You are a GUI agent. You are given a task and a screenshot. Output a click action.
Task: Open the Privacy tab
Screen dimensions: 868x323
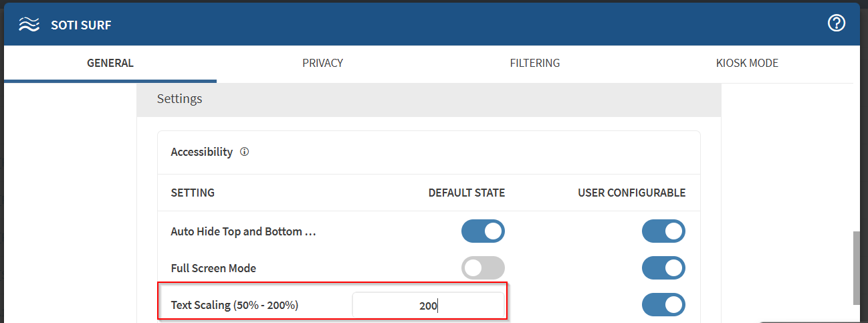pyautogui.click(x=322, y=64)
